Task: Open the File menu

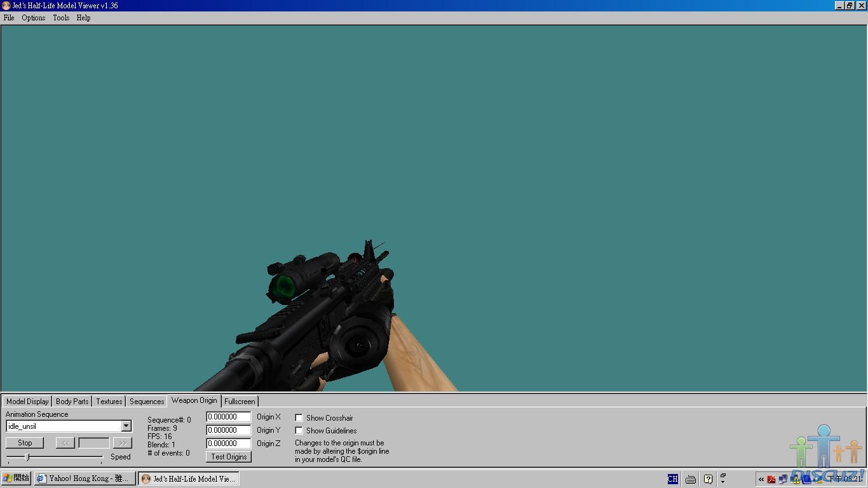Action: (9, 18)
